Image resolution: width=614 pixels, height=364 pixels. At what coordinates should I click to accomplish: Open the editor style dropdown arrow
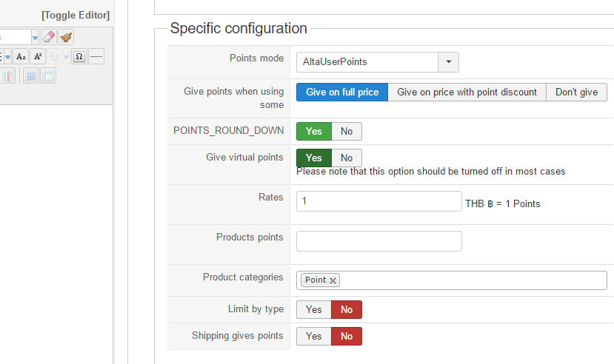pyautogui.click(x=35, y=37)
